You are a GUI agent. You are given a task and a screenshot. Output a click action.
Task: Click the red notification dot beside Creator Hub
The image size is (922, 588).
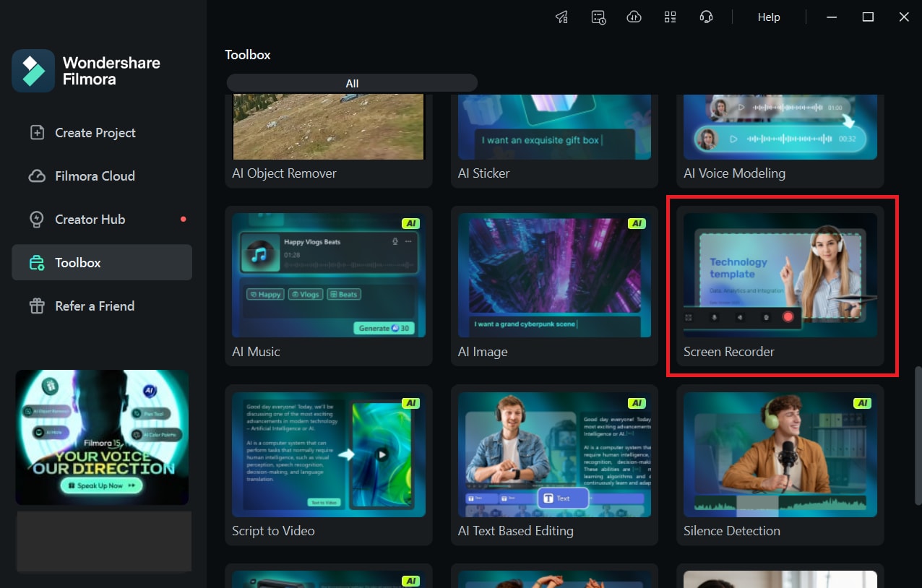pos(183,218)
